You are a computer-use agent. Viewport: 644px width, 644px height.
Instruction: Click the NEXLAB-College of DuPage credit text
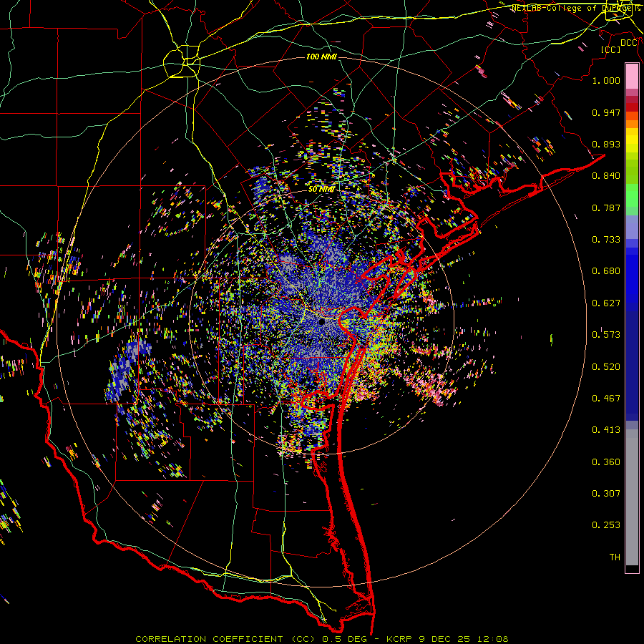click(x=575, y=8)
